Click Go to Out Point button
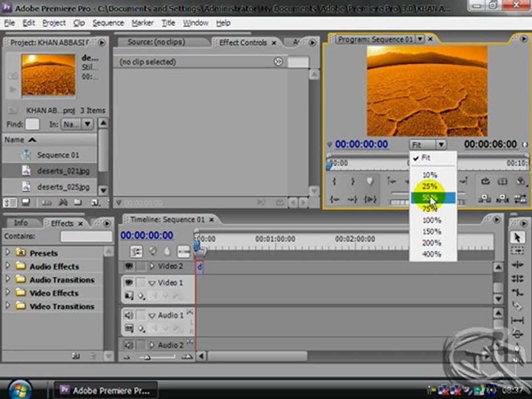This screenshot has height=399, width=532. pyautogui.click(x=352, y=199)
